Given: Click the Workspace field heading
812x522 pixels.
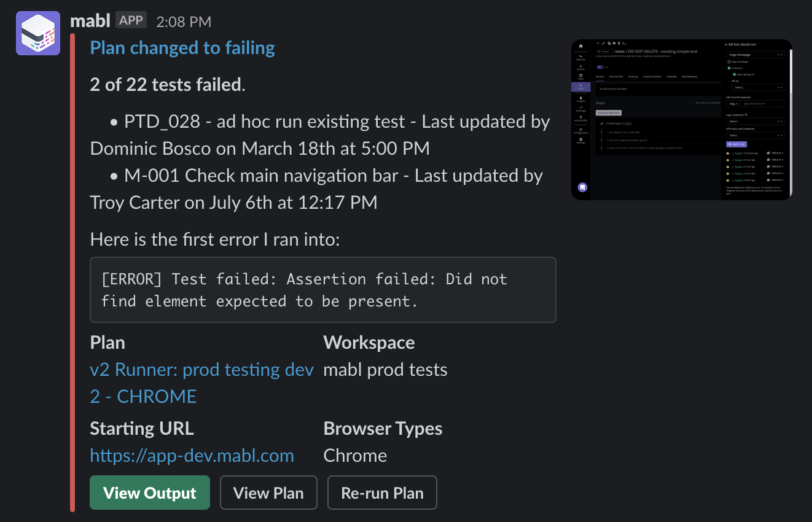Looking at the screenshot, I should [x=369, y=343].
